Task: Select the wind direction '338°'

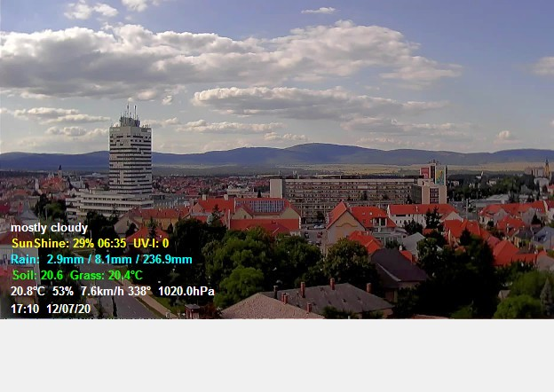Action: point(139,292)
